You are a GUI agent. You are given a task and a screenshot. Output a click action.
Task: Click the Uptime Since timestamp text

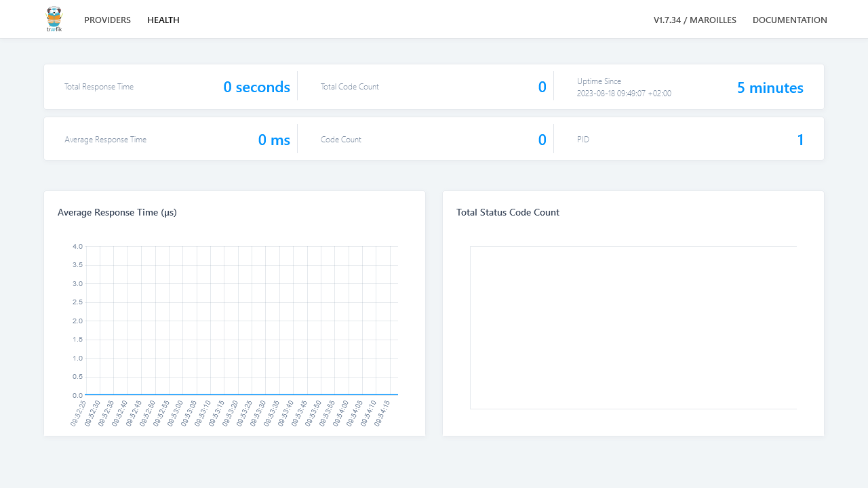point(624,94)
